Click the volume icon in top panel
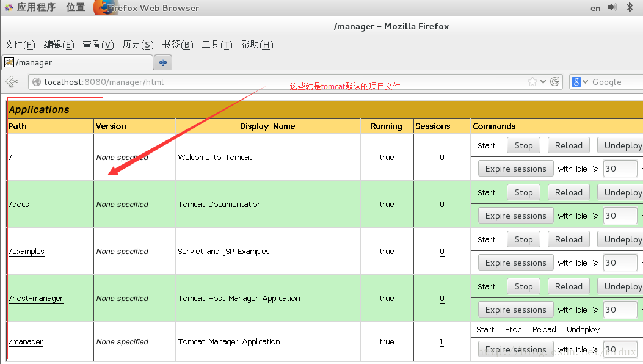 [612, 7]
